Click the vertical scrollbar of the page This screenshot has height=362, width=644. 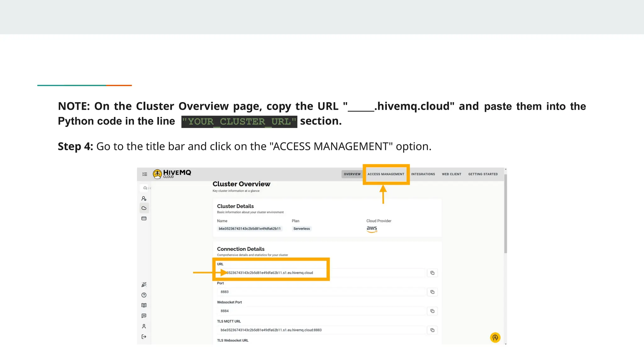pyautogui.click(x=506, y=214)
